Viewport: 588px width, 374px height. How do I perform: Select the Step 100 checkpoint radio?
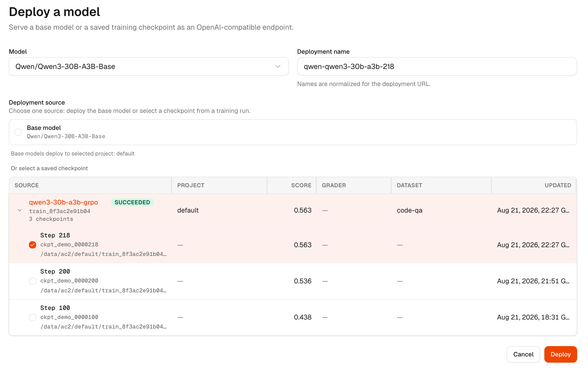(x=33, y=317)
